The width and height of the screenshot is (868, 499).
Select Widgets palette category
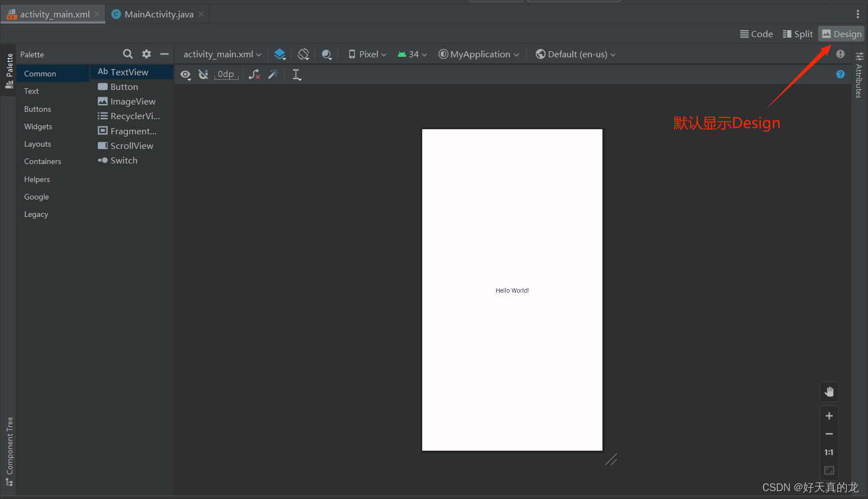pos(53,126)
